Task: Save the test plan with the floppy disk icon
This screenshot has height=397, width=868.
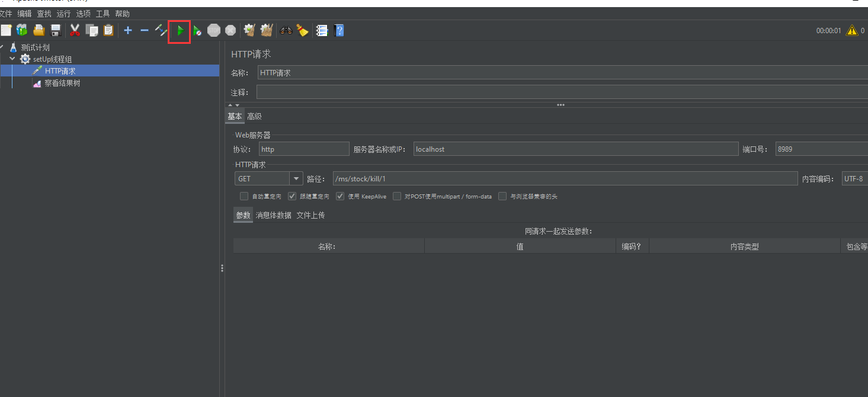Action: point(56,30)
